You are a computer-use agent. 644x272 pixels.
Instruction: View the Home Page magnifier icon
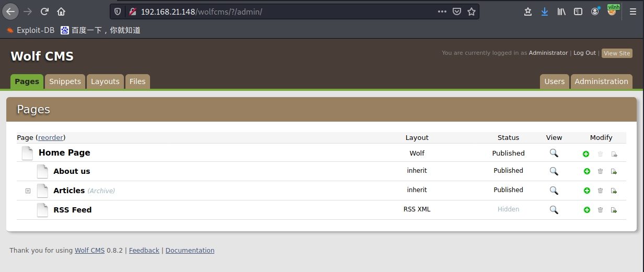pos(554,153)
